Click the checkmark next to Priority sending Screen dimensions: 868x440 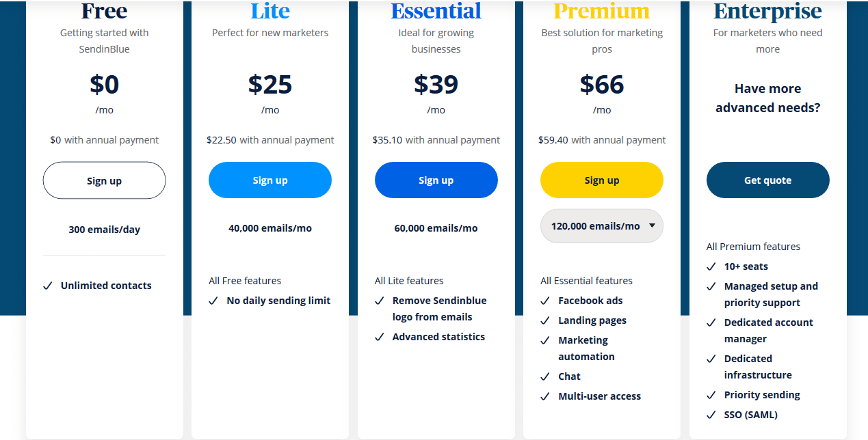(x=711, y=396)
